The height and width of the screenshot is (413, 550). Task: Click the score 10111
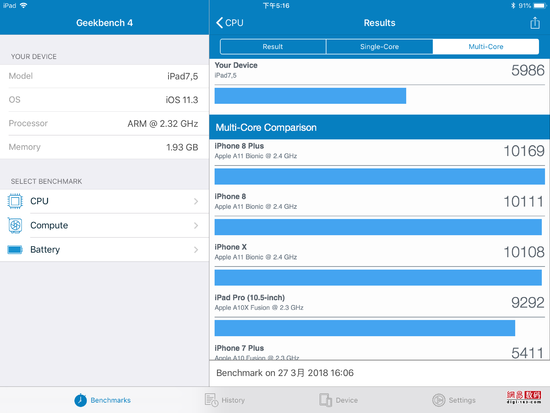[524, 202]
